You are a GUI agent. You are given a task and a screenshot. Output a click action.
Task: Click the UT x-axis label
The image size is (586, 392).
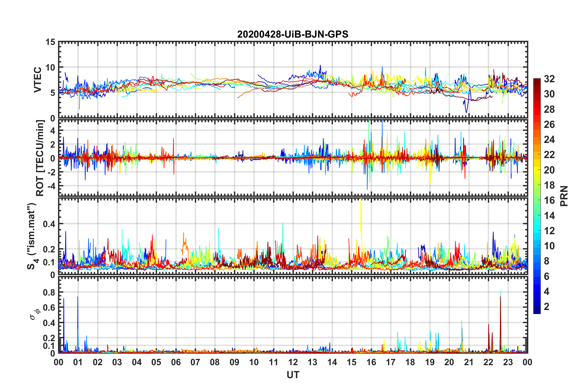[293, 375]
